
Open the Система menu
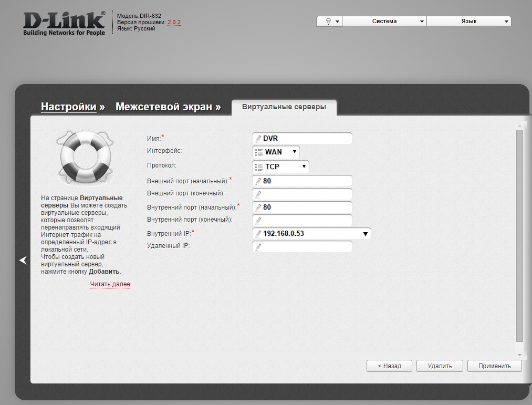point(384,21)
